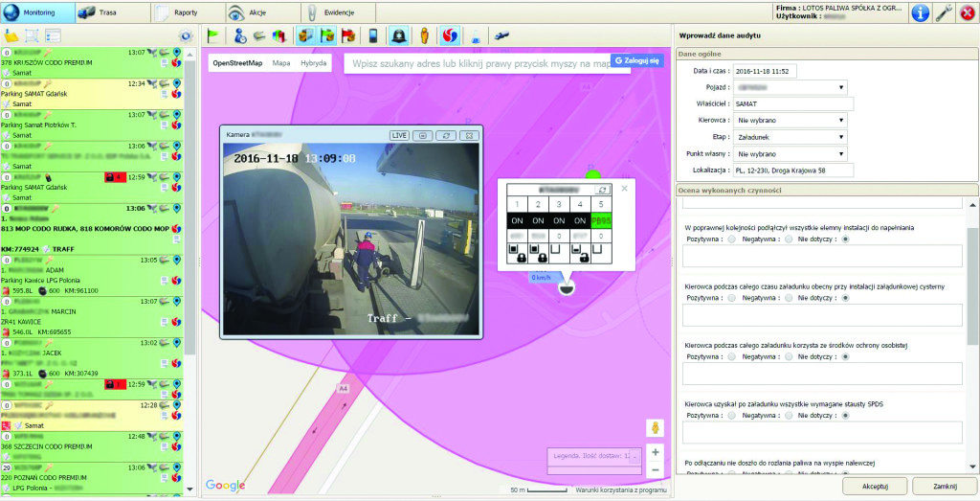Image resolution: width=980 pixels, height=501 pixels.
Task: Select Nie dotyczy for SPDS status question
Action: point(844,416)
